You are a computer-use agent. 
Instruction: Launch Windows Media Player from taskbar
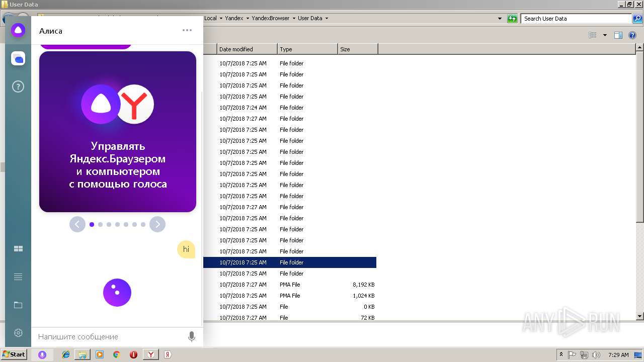pos(100,354)
